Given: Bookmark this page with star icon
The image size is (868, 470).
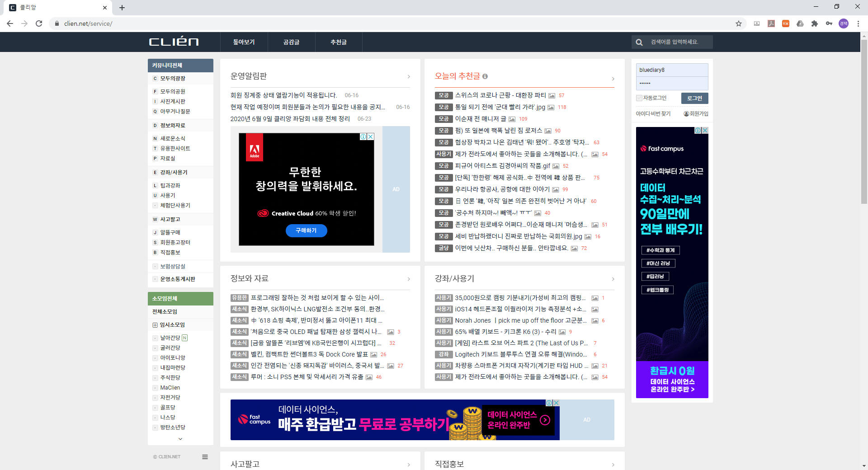Looking at the screenshot, I should click(739, 23).
